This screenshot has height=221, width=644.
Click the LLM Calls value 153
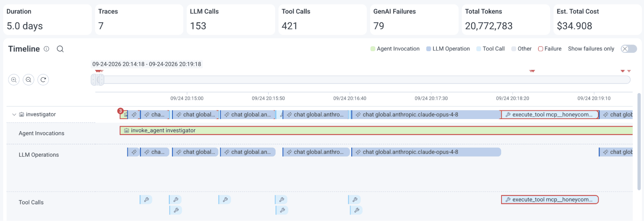[198, 26]
